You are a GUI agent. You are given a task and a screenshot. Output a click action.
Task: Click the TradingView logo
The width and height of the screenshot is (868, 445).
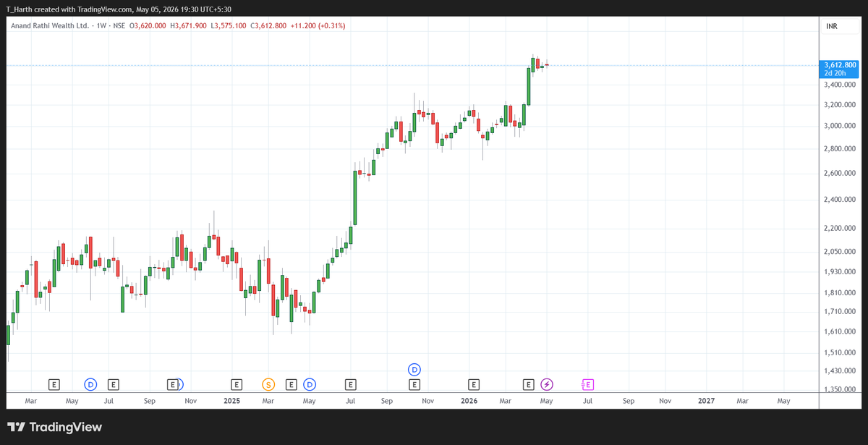click(54, 428)
